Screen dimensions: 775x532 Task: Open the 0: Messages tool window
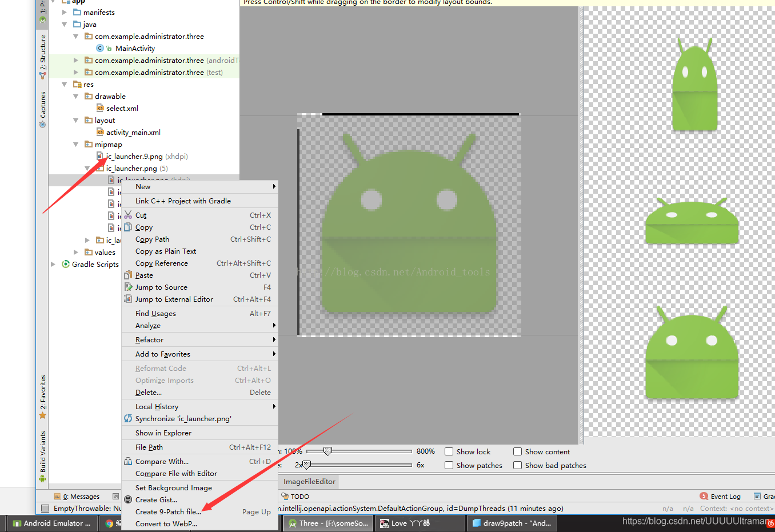(77, 497)
